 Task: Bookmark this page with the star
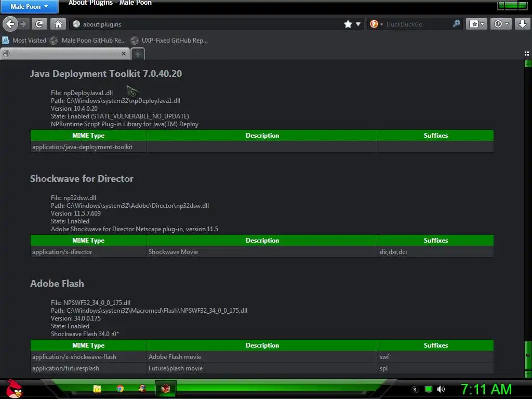(x=348, y=24)
